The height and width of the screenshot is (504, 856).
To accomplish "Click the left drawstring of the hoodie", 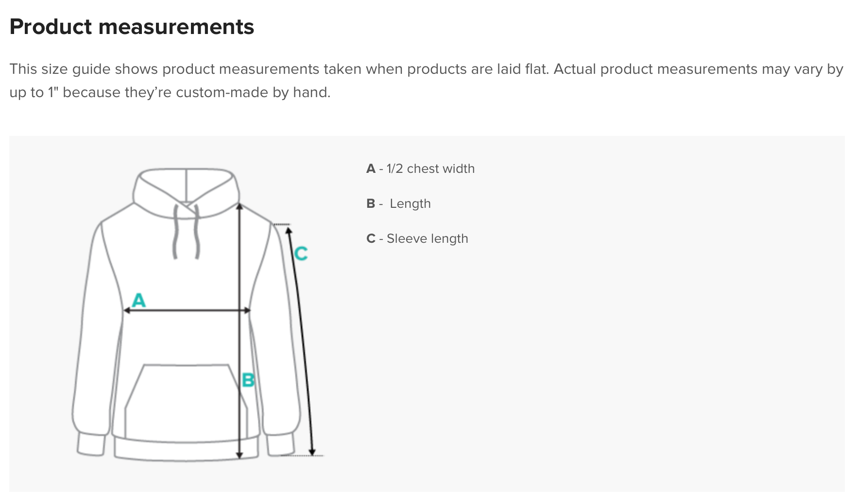I will pos(176,232).
